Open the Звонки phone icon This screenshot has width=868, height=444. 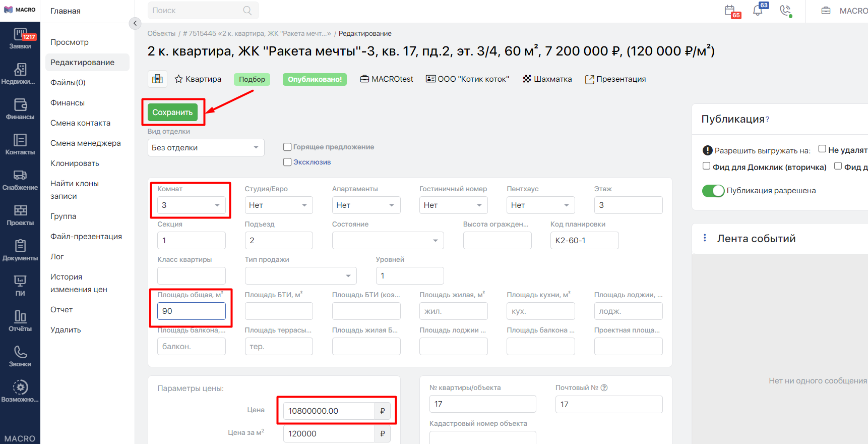(x=20, y=356)
